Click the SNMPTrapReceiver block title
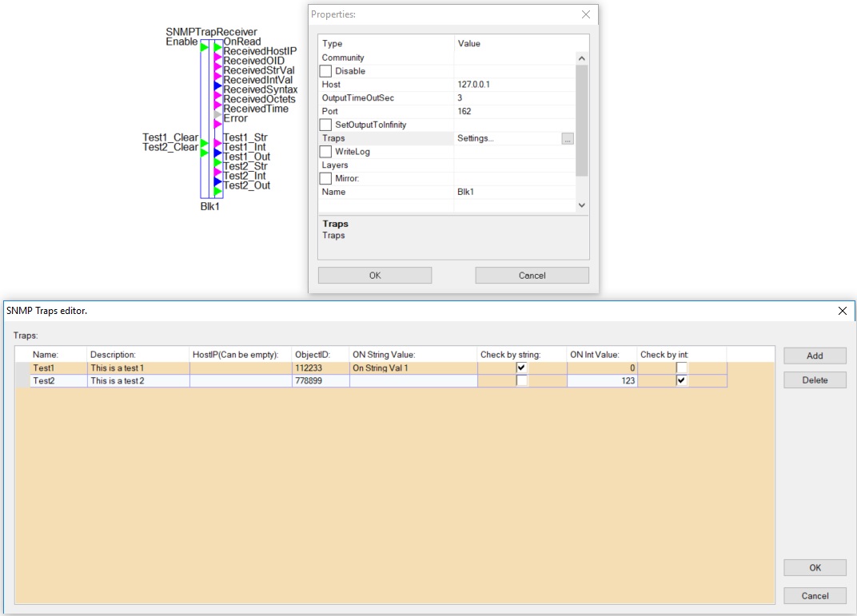 pos(212,32)
